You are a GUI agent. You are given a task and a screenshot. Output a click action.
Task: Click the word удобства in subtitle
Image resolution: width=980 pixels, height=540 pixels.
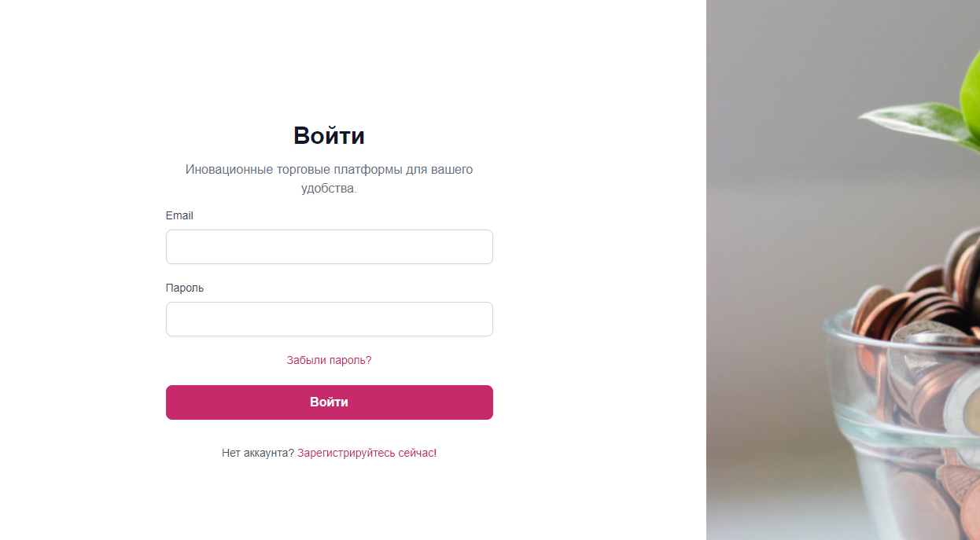coord(327,189)
